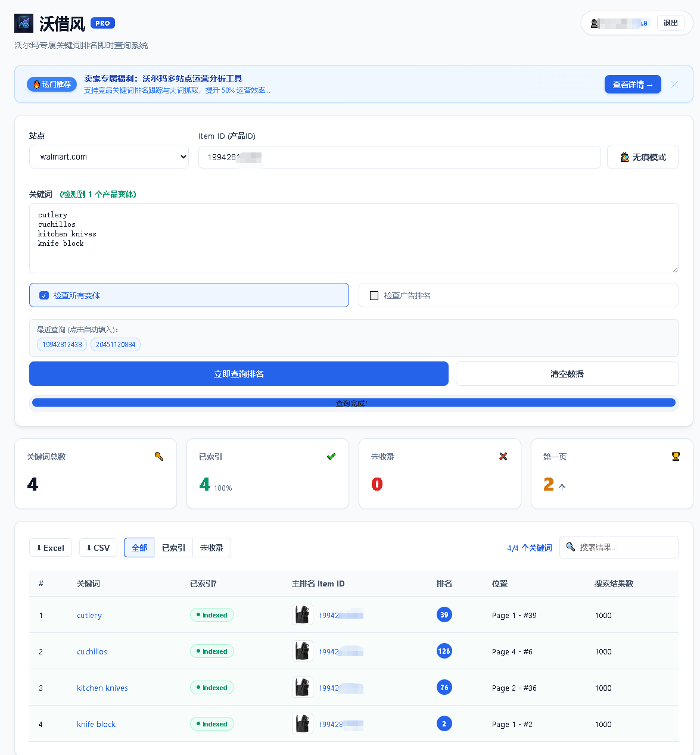Click the product thumbnail in the kitchen knives row
This screenshot has height=755, width=700.
[303, 687]
